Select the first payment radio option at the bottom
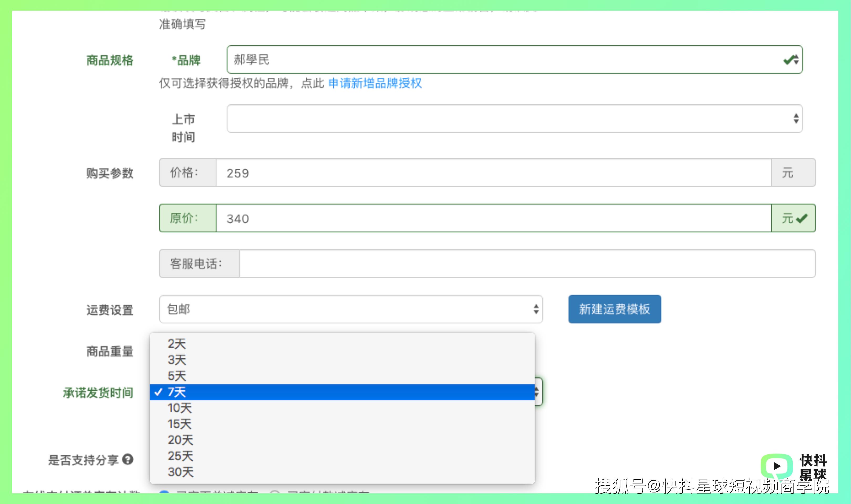 click(164, 495)
